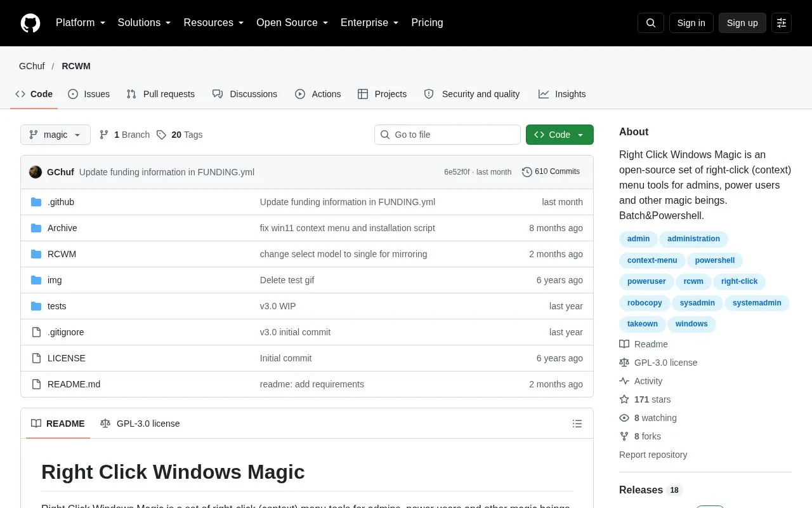The height and width of the screenshot is (508, 812).
Task: Open the Enterprise dropdown
Action: pyautogui.click(x=370, y=23)
